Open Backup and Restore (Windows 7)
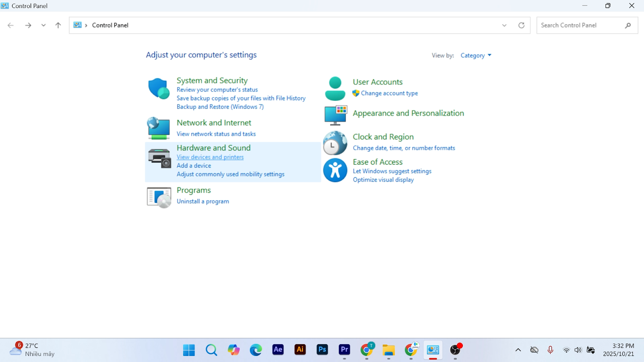The width and height of the screenshot is (644, 362). (x=220, y=107)
